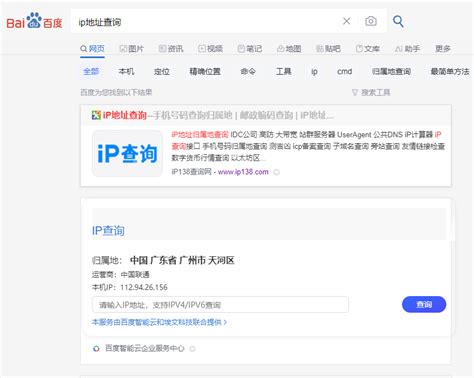
Task: Open the IP查询 card title
Action: [108, 231]
